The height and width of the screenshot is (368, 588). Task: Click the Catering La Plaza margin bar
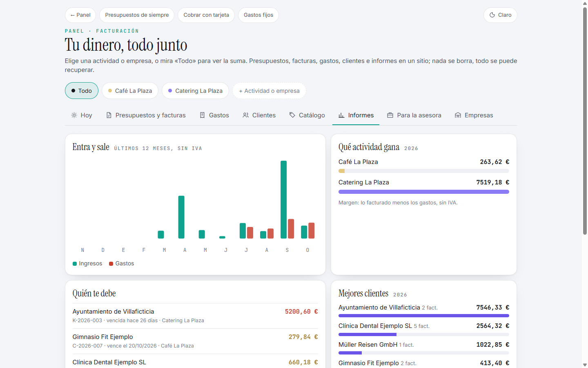tap(424, 192)
